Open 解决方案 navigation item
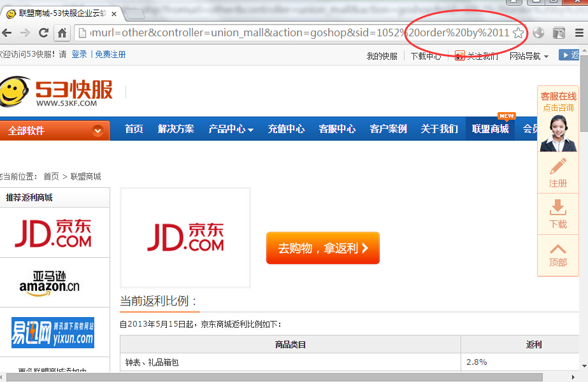588x382 pixels. click(176, 129)
